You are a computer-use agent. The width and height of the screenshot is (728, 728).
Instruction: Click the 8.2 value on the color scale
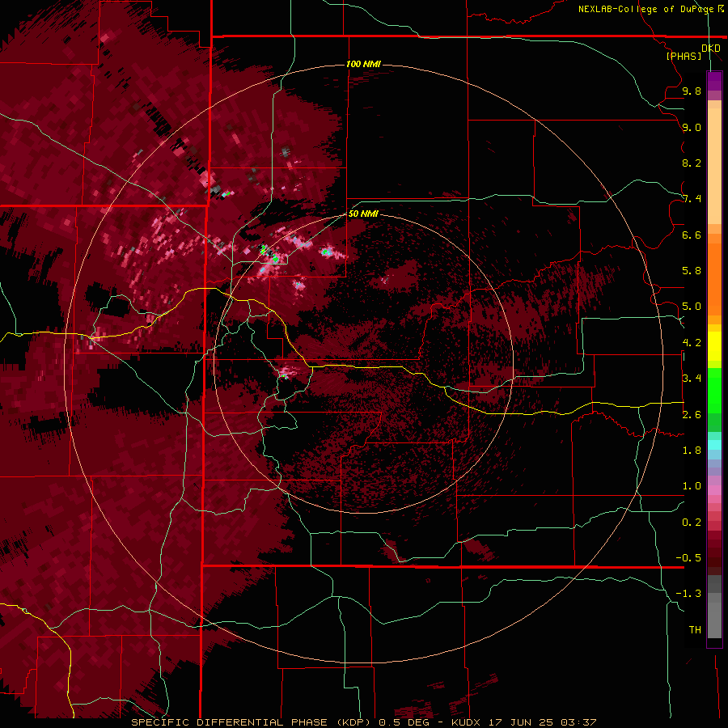(x=692, y=163)
